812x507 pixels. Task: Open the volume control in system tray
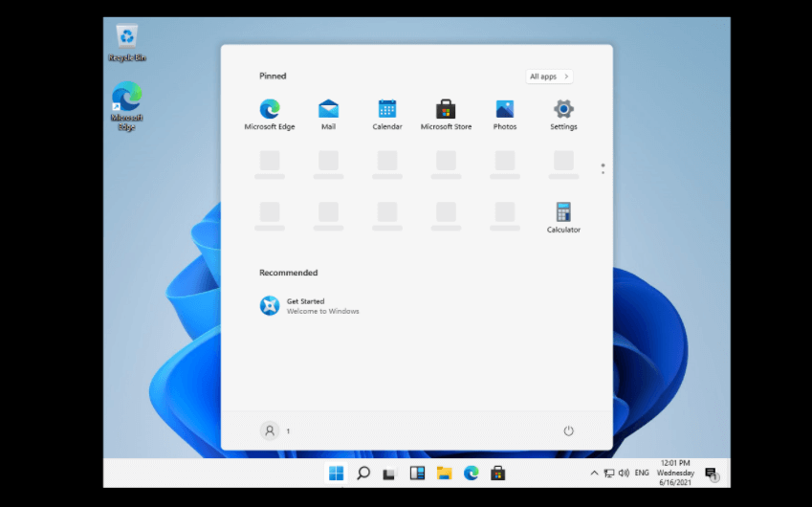(624, 473)
